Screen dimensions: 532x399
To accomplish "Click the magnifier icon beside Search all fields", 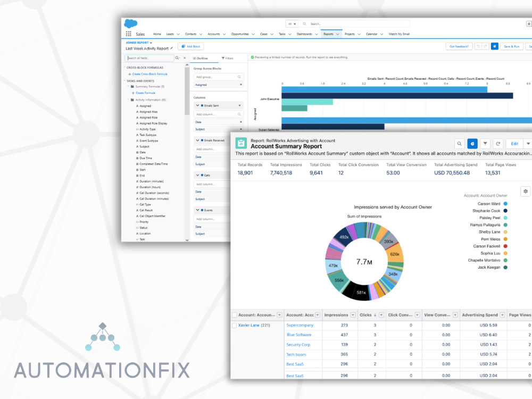I will coord(177,58).
